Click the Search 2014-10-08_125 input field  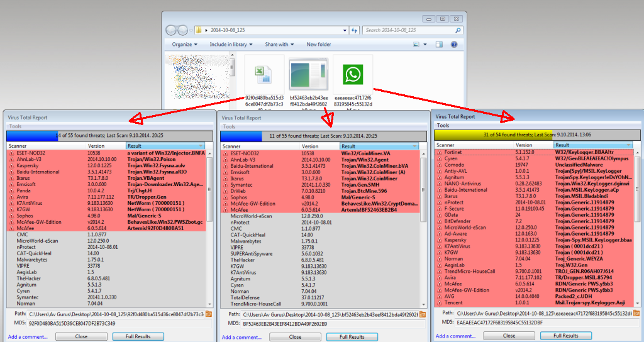(413, 30)
